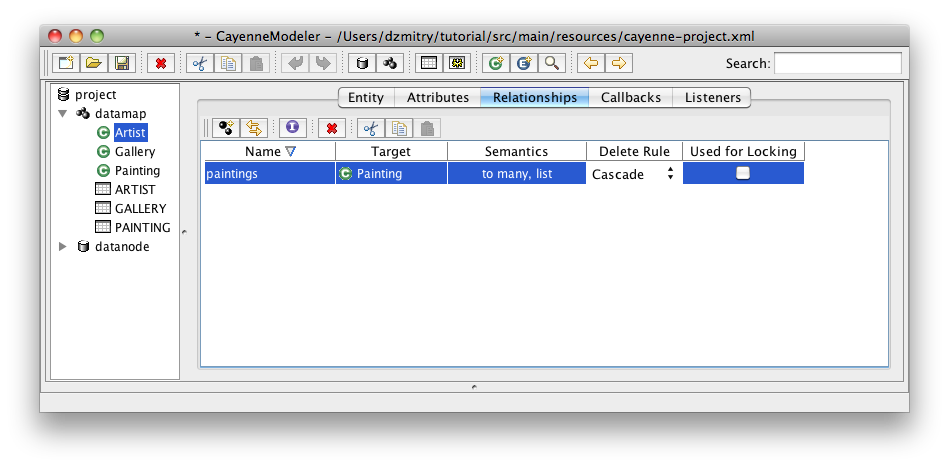The height and width of the screenshot is (467, 949).
Task: Click the Create DataNode cylinder icon
Action: click(x=362, y=63)
